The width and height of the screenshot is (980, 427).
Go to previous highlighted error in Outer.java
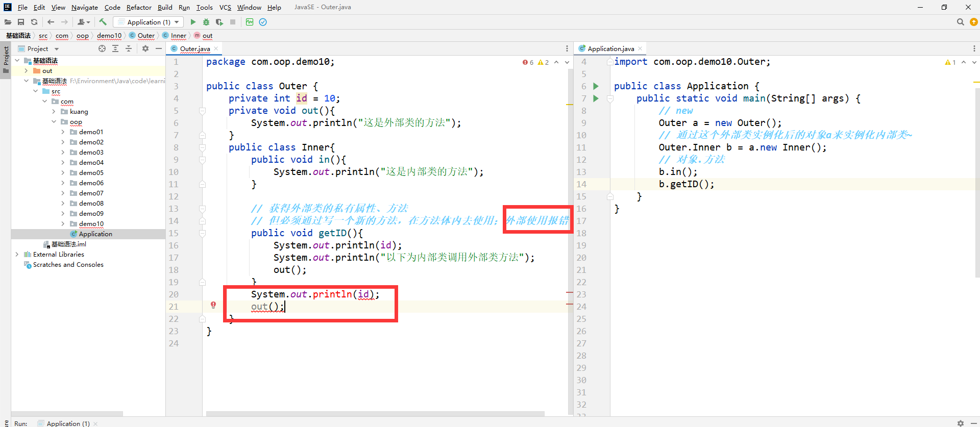click(x=556, y=62)
